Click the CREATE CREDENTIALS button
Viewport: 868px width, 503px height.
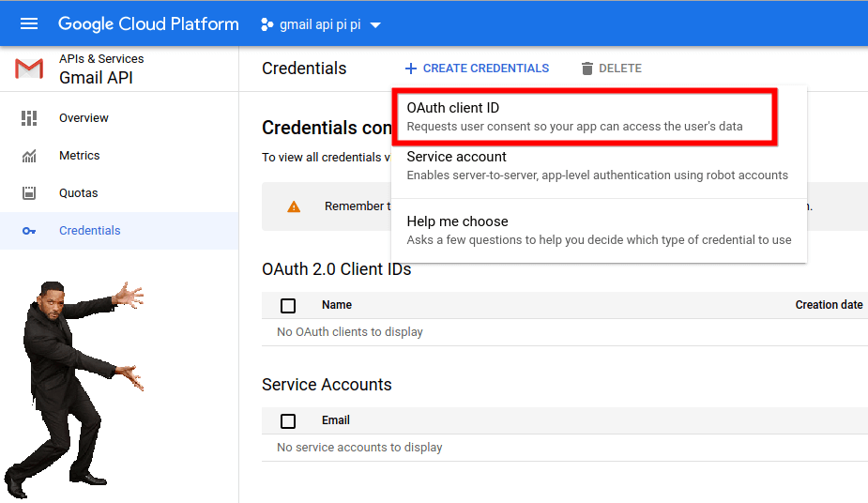478,69
